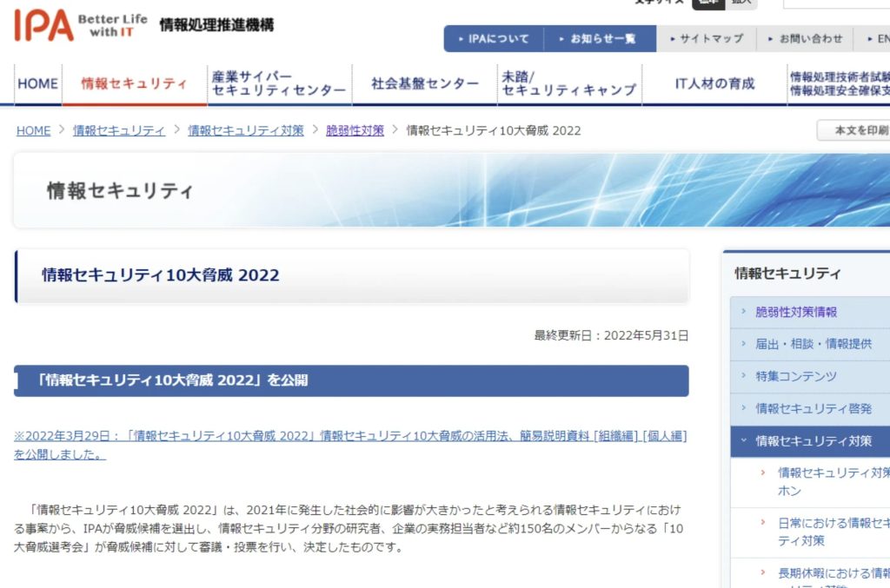Go to 未踏/セキュリティキャンプ tab

[x=569, y=84]
